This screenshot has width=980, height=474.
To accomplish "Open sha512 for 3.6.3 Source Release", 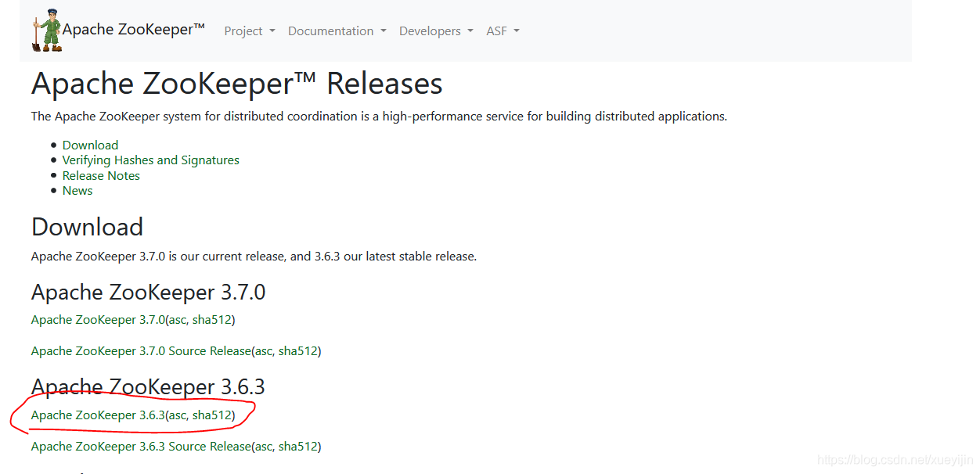I will tap(297, 446).
